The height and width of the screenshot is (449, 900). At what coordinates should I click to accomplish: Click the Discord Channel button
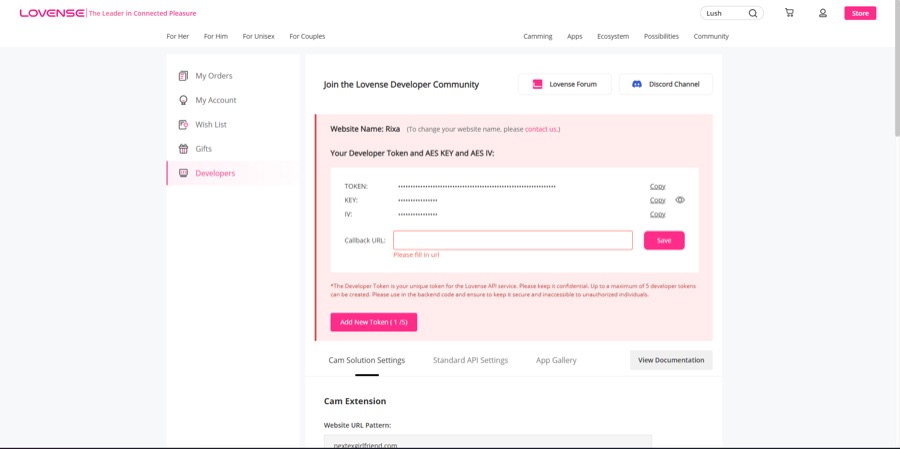tap(666, 84)
